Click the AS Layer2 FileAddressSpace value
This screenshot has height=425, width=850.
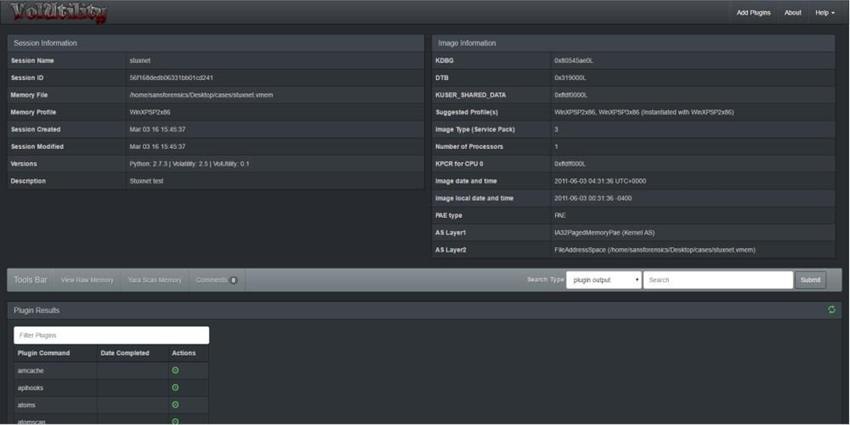655,250
